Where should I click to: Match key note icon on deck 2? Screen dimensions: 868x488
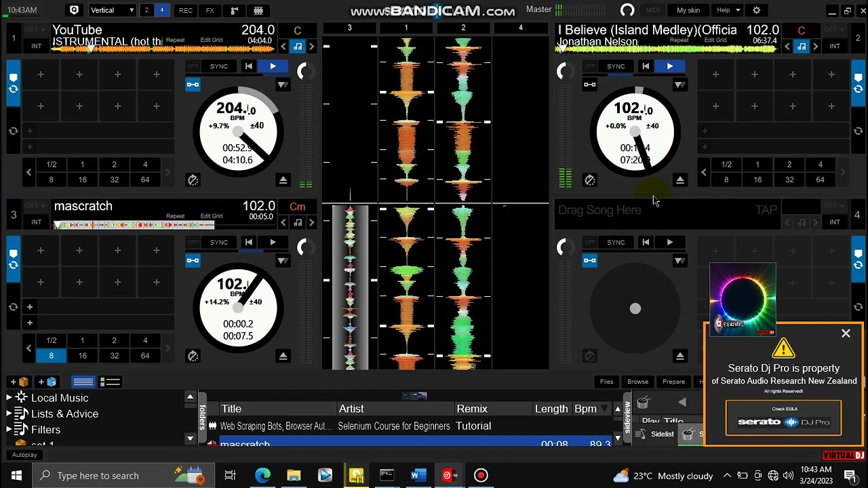pos(802,46)
